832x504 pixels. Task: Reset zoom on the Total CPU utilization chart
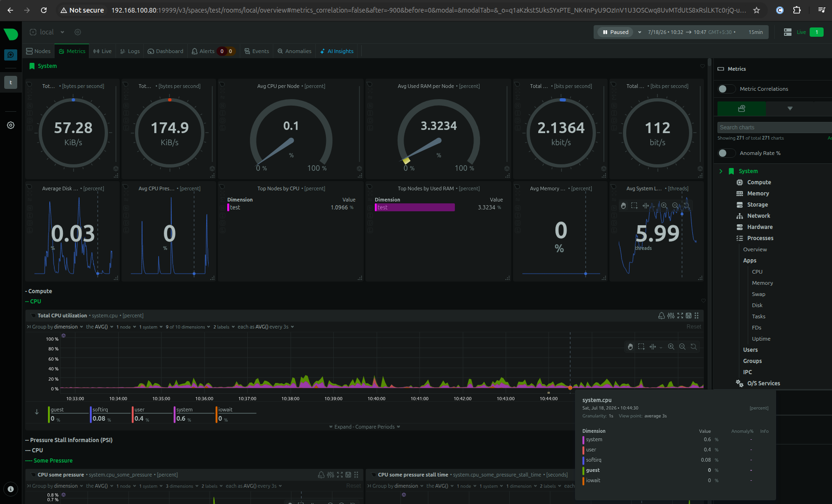pyautogui.click(x=694, y=347)
